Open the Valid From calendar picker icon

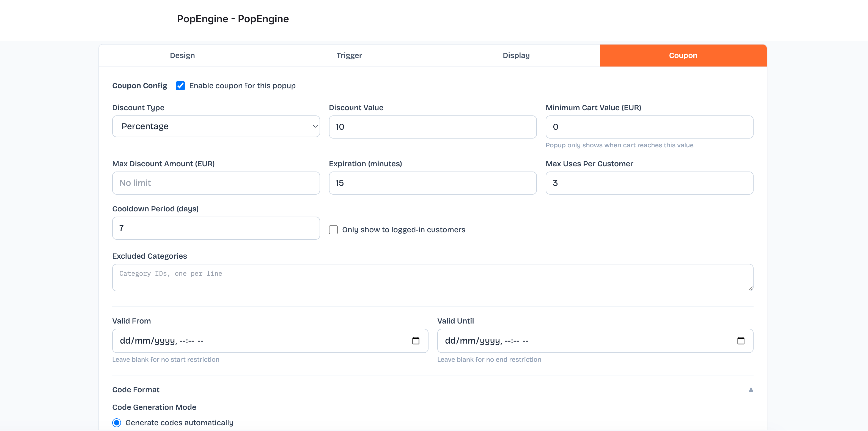416,341
